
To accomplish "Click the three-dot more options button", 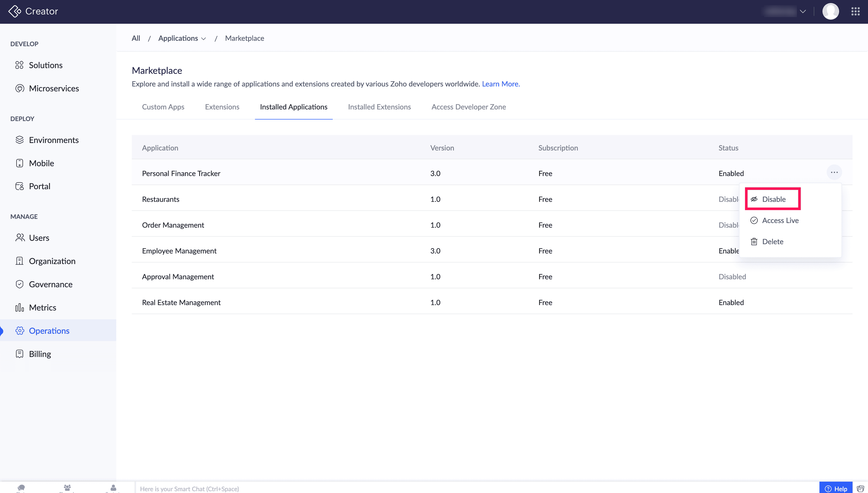I will (834, 172).
